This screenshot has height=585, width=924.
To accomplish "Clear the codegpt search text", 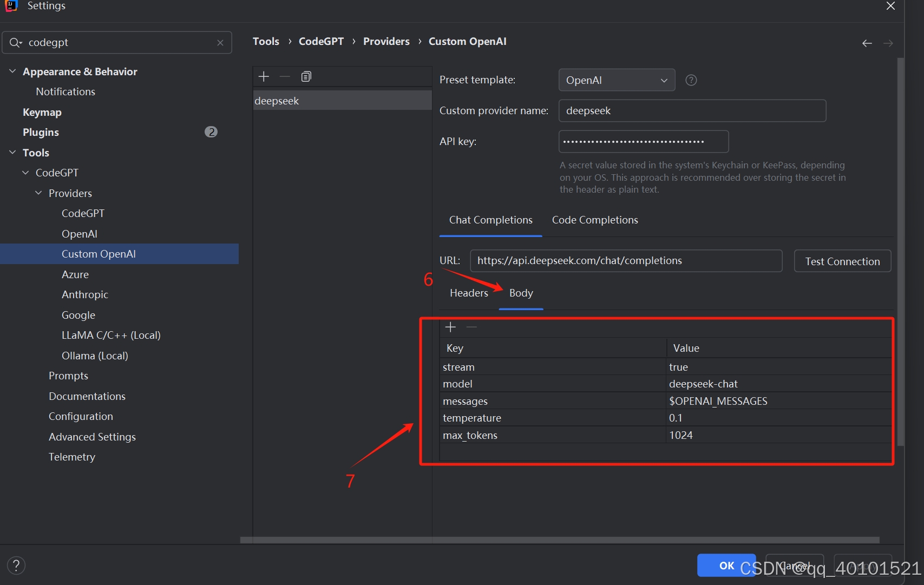I will pos(220,43).
